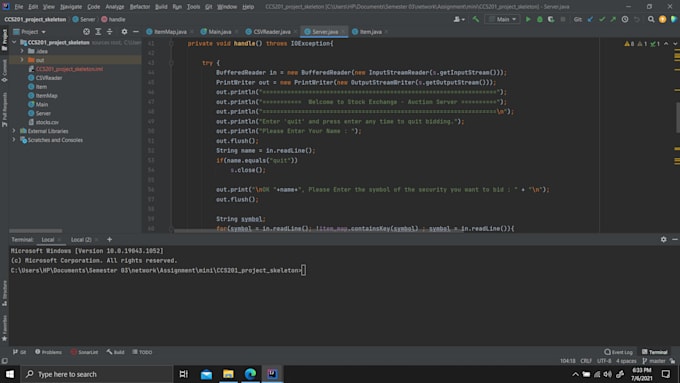Open the Build tool window
Image resolution: width=680 pixels, height=383 pixels.
(x=116, y=352)
